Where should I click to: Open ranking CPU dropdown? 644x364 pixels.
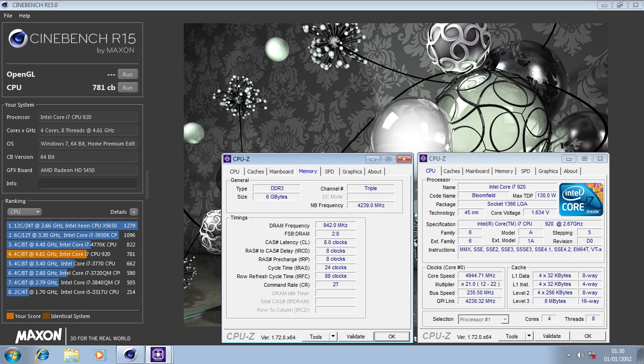pos(24,212)
